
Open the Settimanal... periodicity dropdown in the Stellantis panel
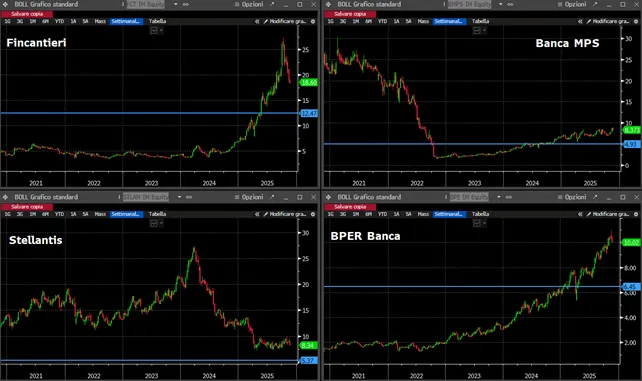[126, 214]
